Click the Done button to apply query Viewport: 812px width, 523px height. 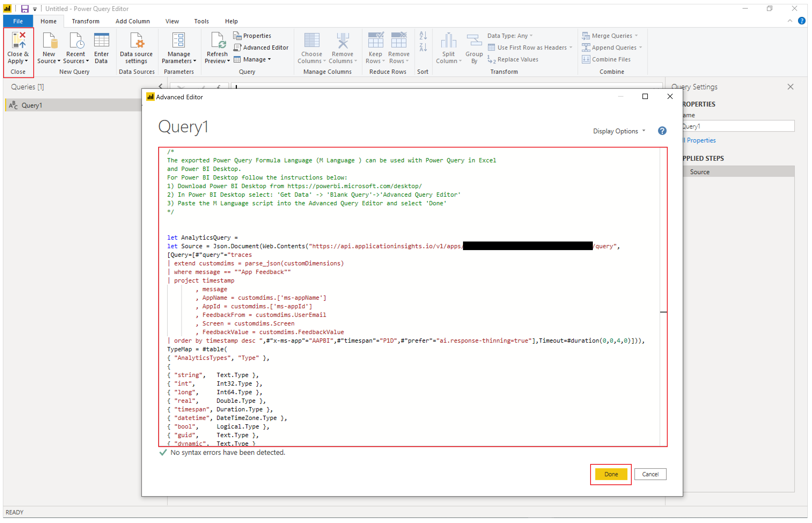coord(610,474)
